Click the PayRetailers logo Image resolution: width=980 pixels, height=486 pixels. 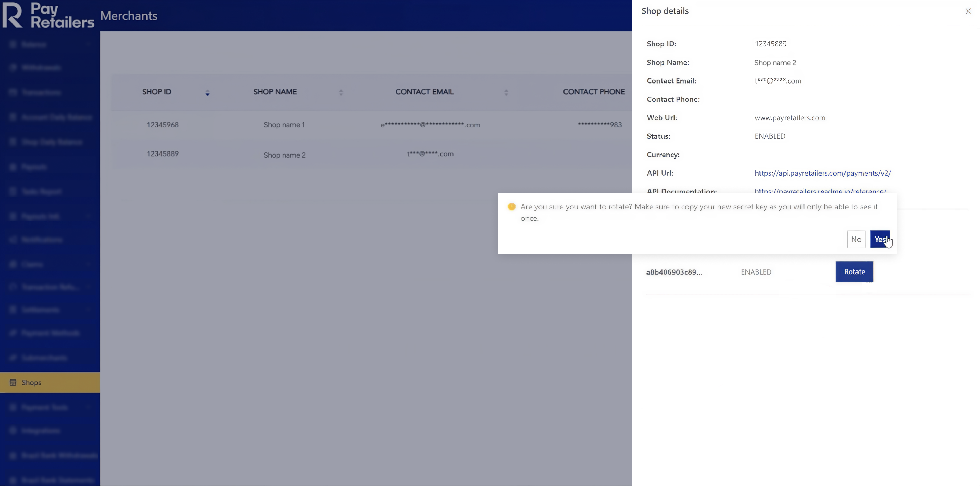coord(48,15)
